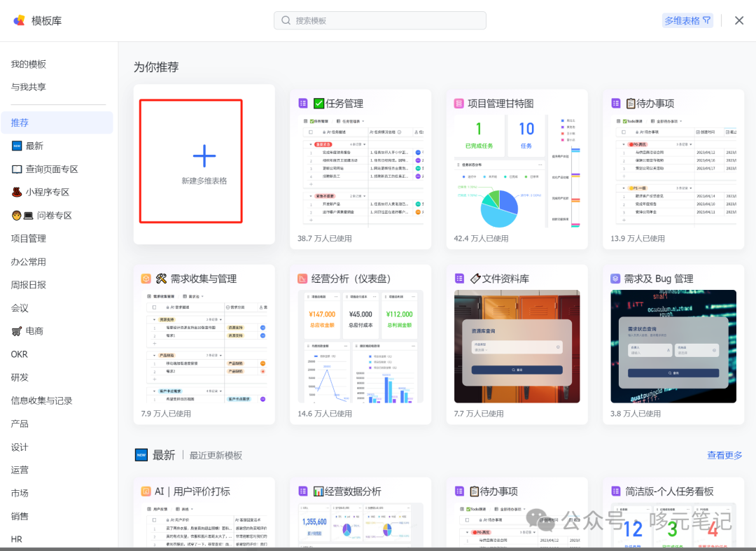Click the 13.9 万人已使用 usage text
The height and width of the screenshot is (551, 756).
point(638,238)
